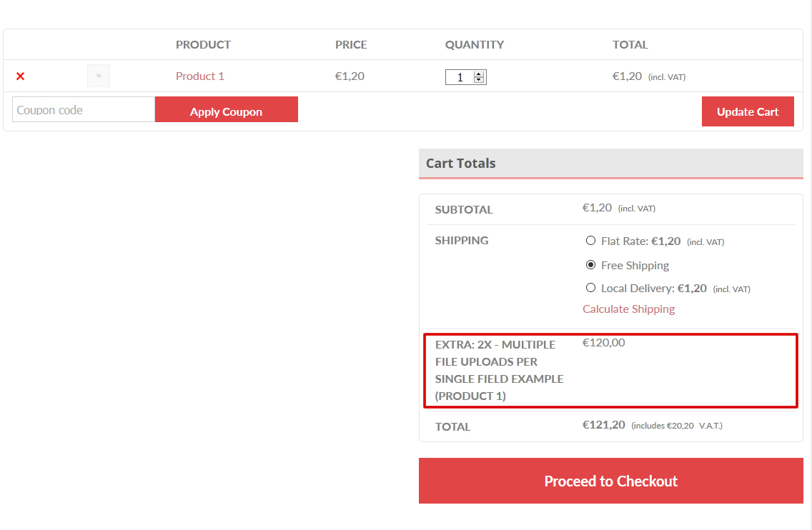812x530 pixels.
Task: Click the €120,00 extra fee amount
Action: tap(603, 343)
